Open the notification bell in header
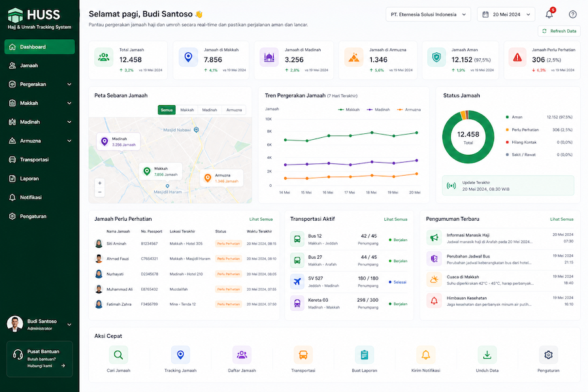This screenshot has width=588, height=392. [549, 14]
